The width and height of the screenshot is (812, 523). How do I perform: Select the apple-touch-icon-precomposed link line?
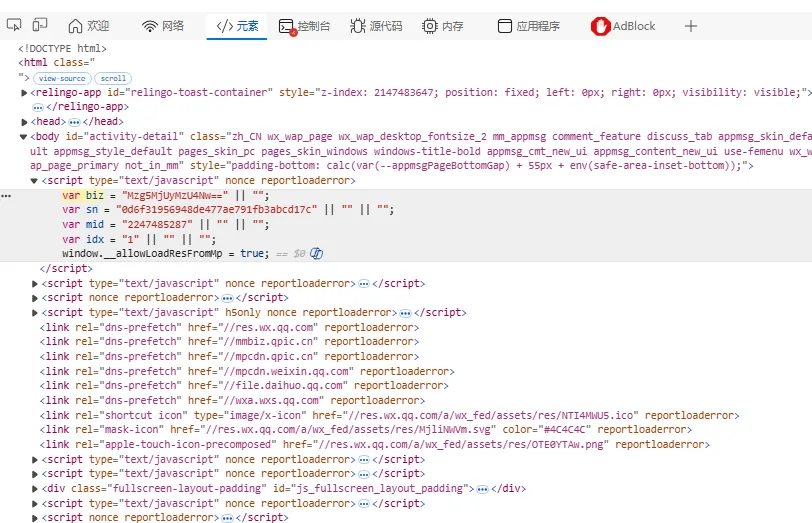click(375, 444)
